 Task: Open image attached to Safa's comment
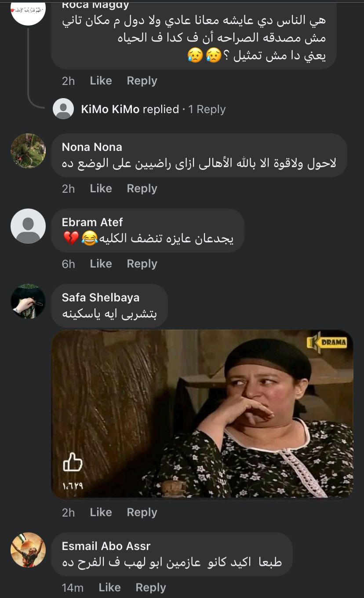click(202, 414)
